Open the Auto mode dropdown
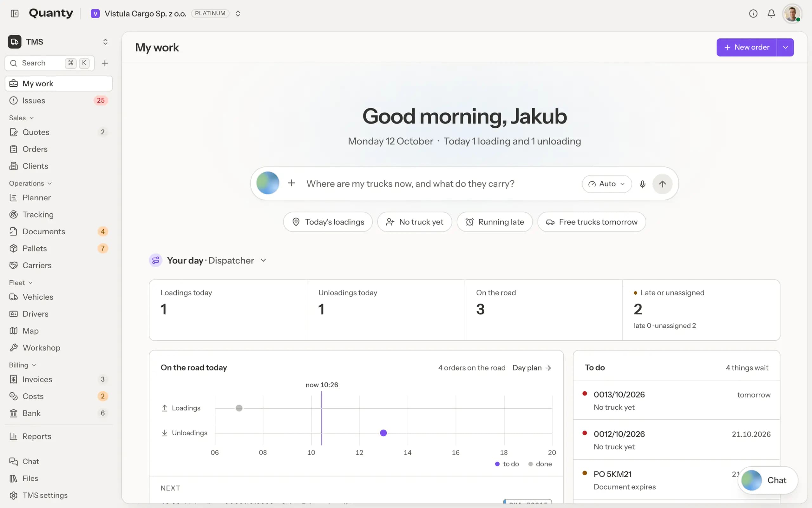The width and height of the screenshot is (812, 508). (x=607, y=184)
